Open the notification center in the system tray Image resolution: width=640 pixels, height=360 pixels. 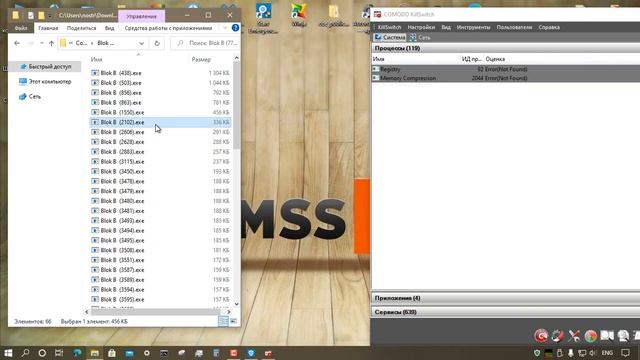tap(625, 353)
